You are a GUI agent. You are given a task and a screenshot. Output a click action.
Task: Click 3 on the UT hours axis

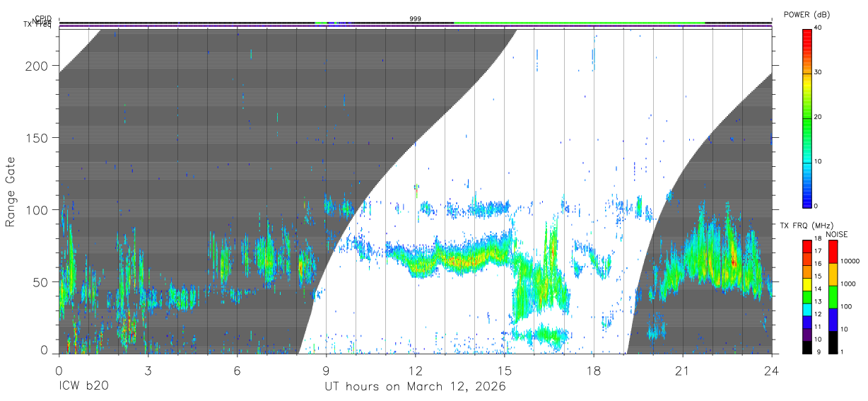tap(148, 370)
